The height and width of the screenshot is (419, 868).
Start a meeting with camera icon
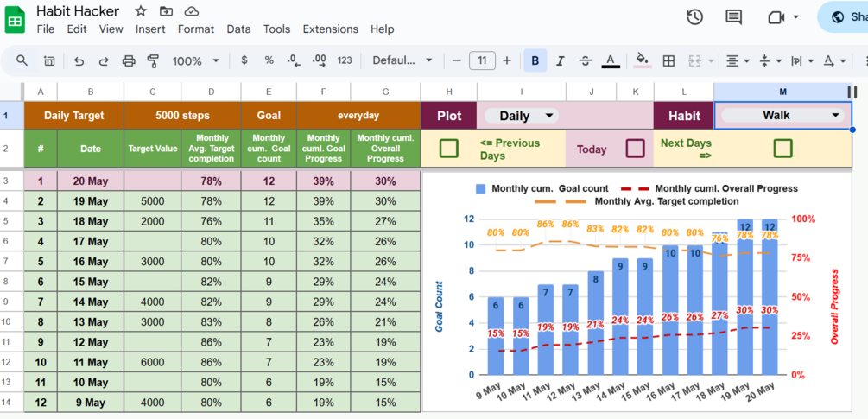[x=776, y=17]
